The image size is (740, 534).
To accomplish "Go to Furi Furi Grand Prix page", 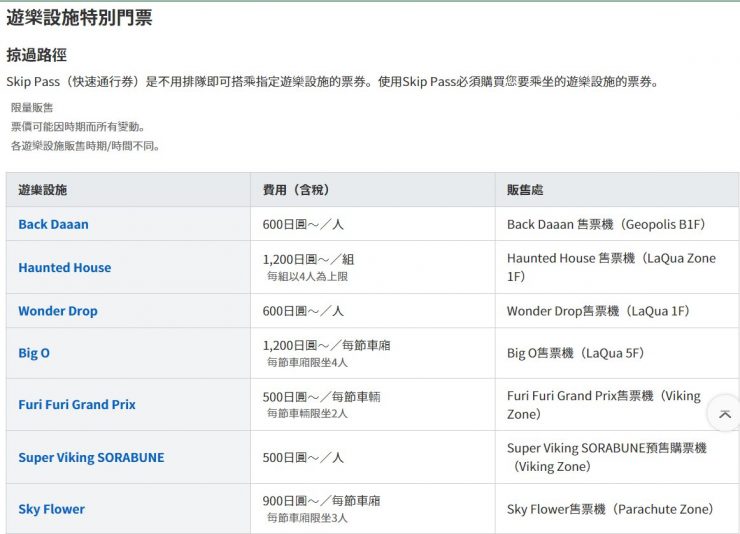I will (76, 405).
